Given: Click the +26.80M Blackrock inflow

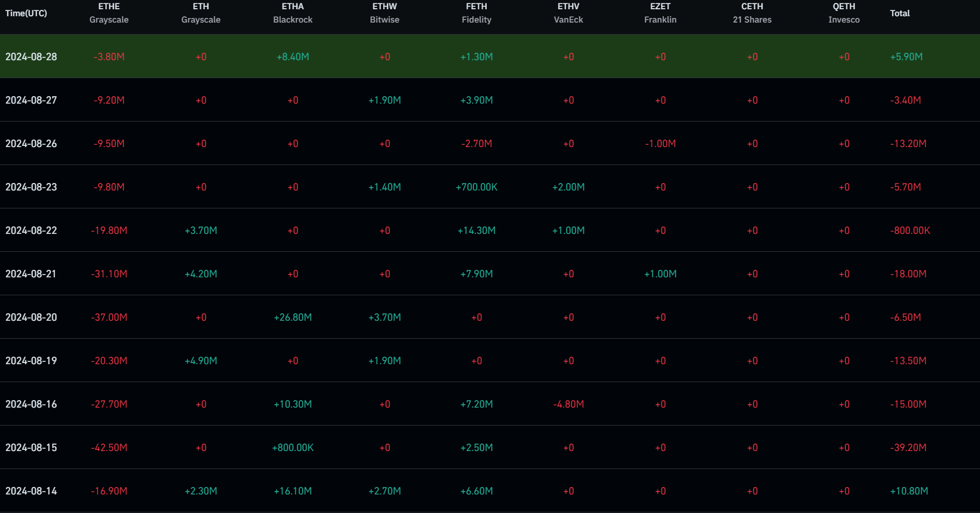Looking at the screenshot, I should pos(292,317).
